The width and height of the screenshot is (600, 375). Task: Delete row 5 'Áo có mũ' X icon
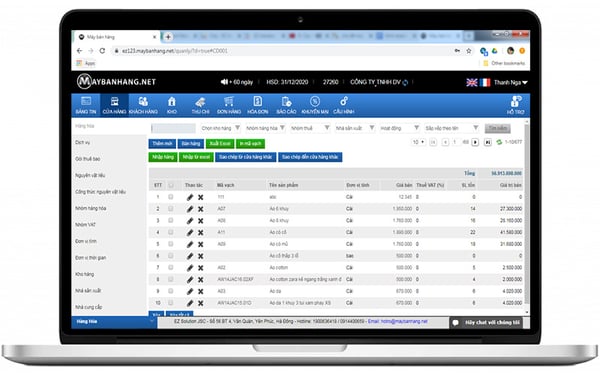point(201,245)
